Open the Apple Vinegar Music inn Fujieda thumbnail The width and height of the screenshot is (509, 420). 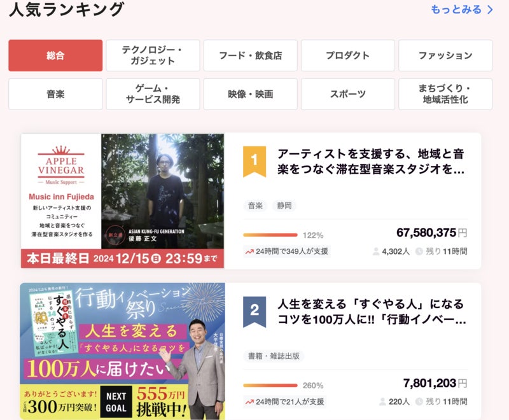tap(122, 201)
